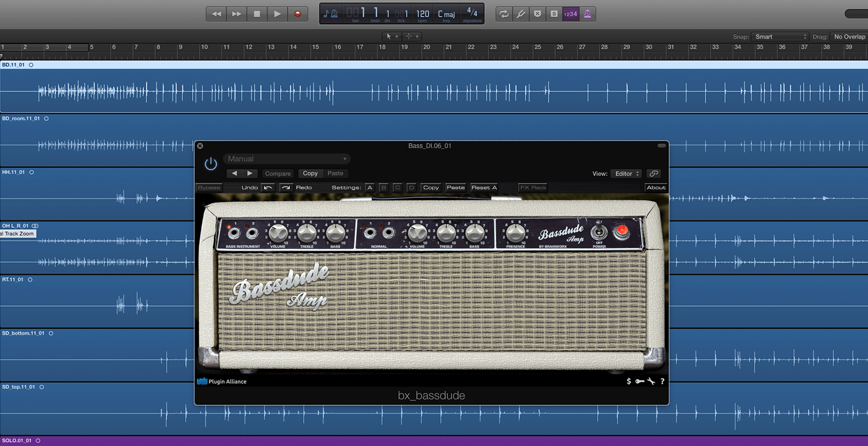Select settings slot A

coord(370,187)
